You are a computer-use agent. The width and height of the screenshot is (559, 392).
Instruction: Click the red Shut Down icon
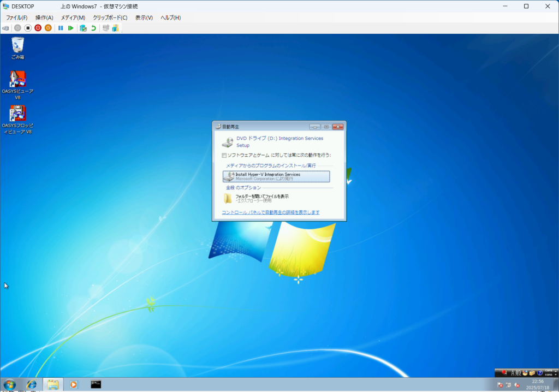coord(38,28)
